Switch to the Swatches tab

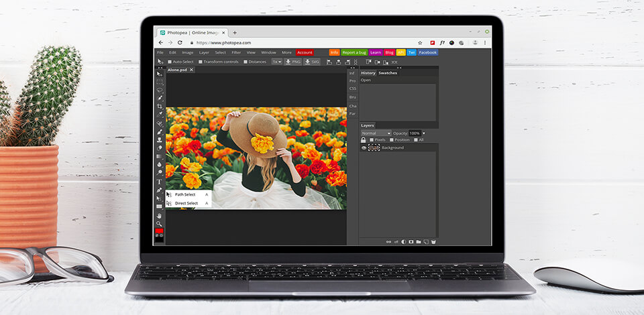coord(388,72)
